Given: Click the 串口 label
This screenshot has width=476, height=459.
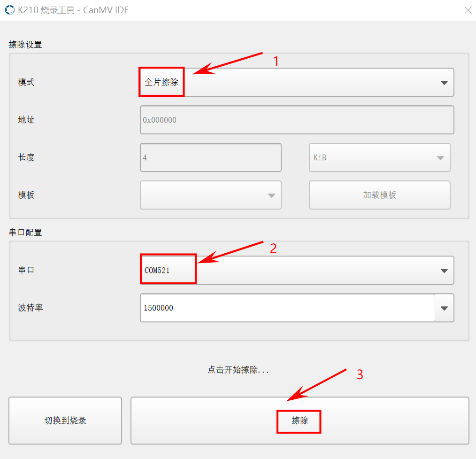Looking at the screenshot, I should click(x=26, y=270).
